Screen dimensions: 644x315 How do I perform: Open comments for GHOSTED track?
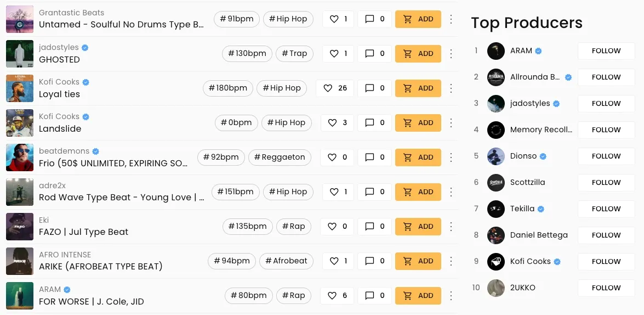pyautogui.click(x=374, y=53)
